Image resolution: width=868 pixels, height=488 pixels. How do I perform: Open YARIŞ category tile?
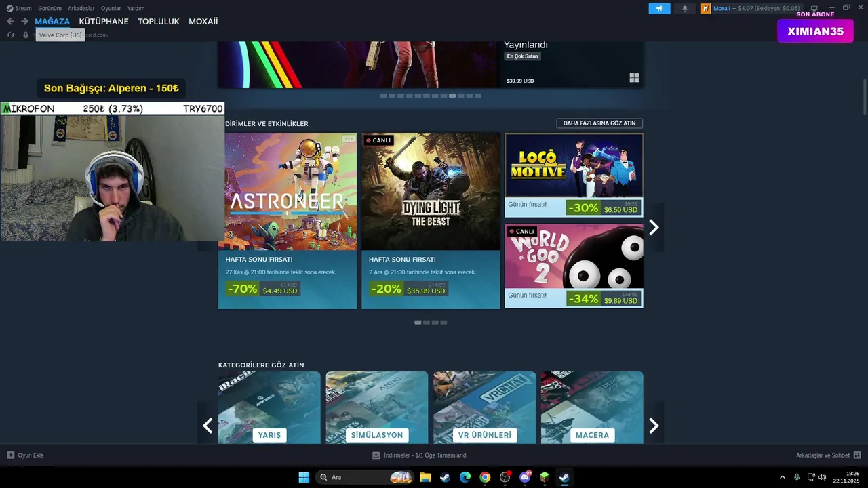[x=269, y=407]
